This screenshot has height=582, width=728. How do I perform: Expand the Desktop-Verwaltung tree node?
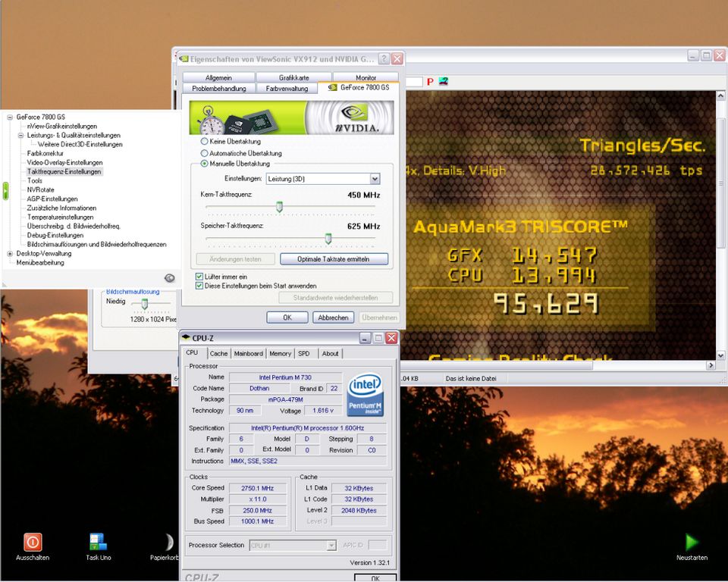pyautogui.click(x=10, y=253)
